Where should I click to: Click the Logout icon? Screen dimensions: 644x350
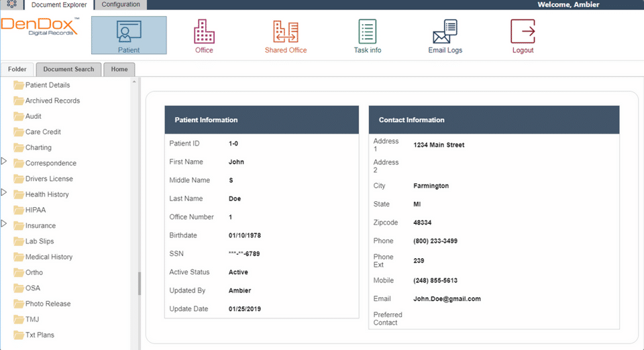coord(523,32)
